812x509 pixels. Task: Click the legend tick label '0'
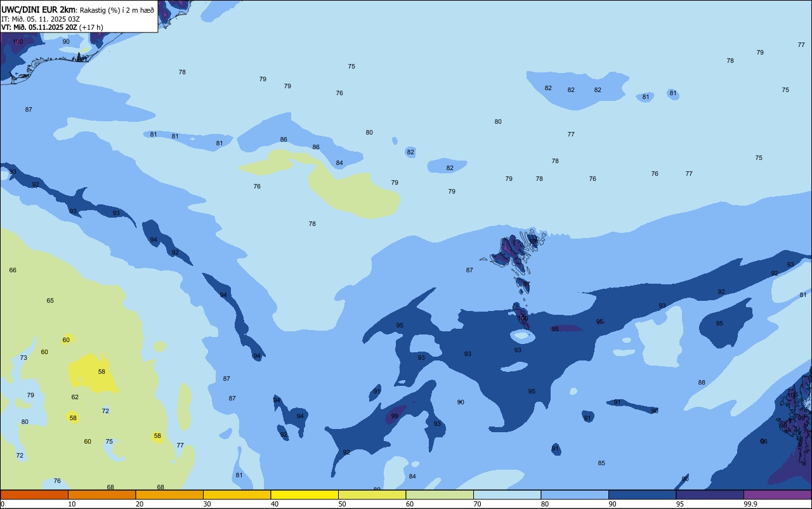pos(3,504)
